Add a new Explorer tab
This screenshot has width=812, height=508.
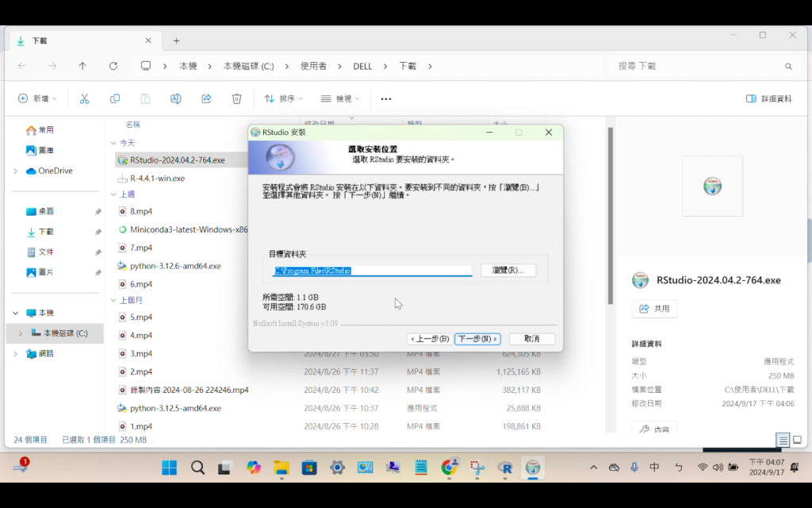[x=176, y=40]
